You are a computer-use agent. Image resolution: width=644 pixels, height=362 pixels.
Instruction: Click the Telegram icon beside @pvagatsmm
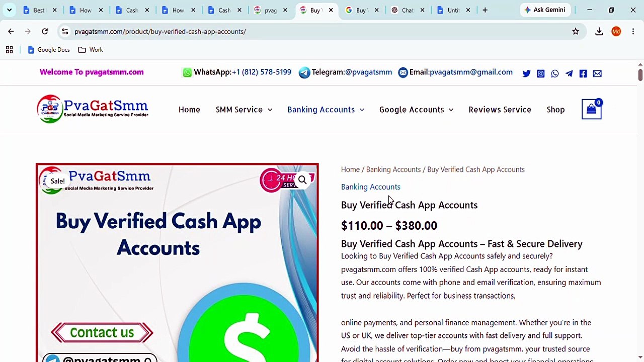(304, 72)
